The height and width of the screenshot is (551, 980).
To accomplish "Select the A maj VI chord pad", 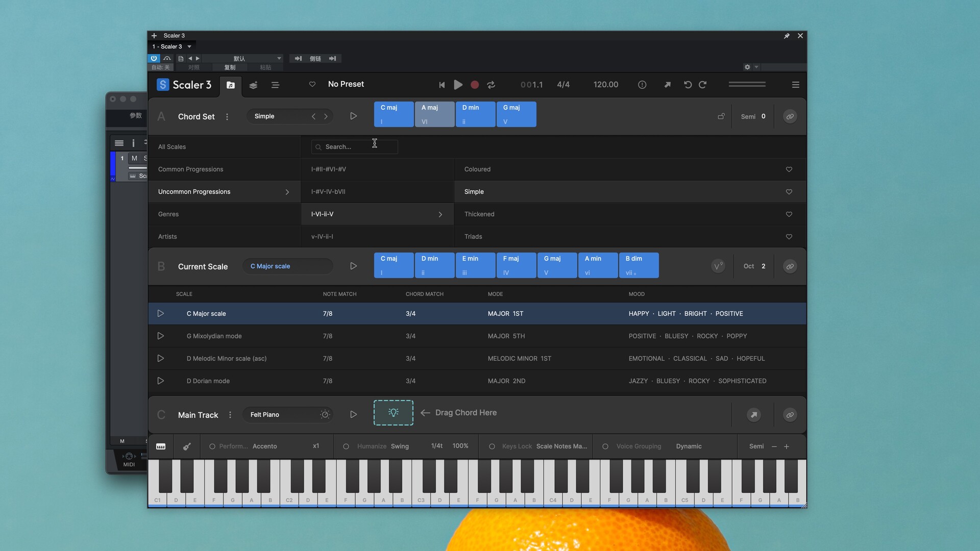I will 434,114.
